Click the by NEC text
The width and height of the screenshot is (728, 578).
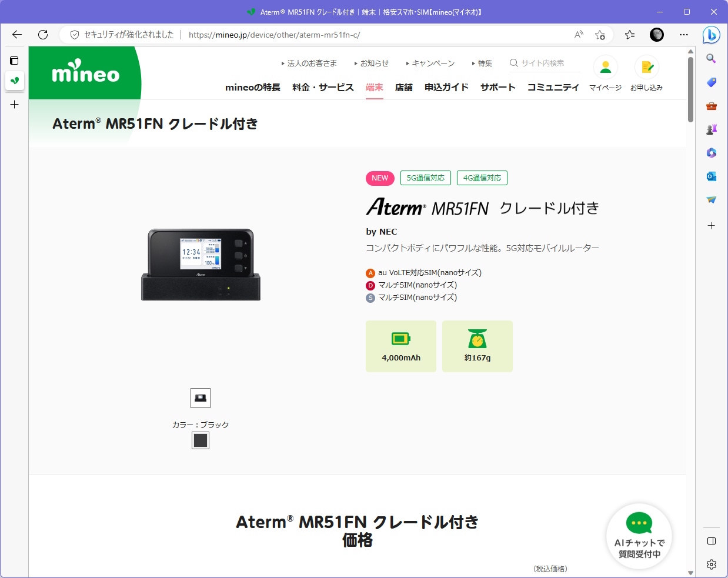[x=382, y=232]
